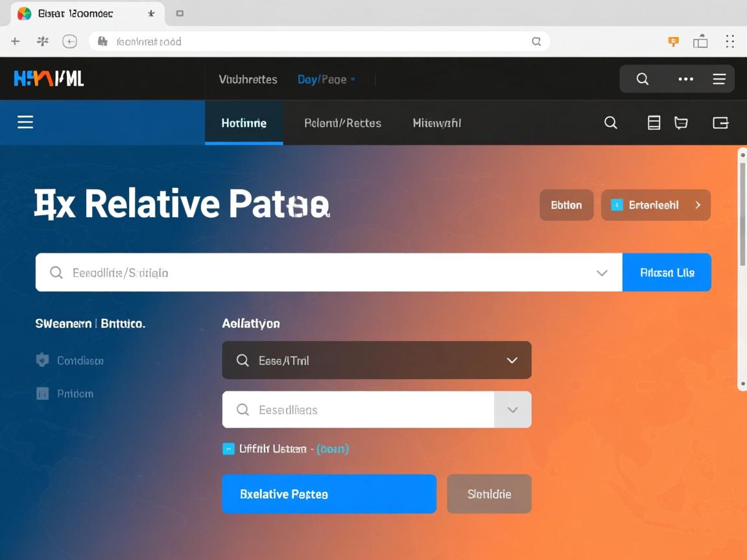This screenshot has height=560, width=747.
Task: Click the shield icon beside Condiasen
Action: [42, 360]
